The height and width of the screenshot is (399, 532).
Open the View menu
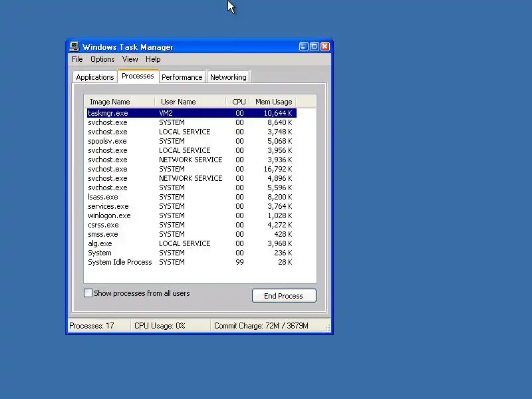pos(130,59)
